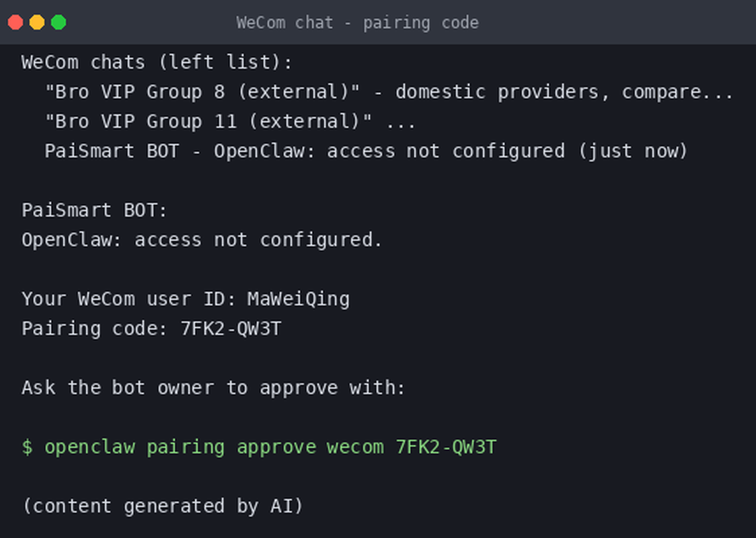Screen dimensions: 756x538
Task: Click the user ID 'MaWeiQing'
Action: click(299, 299)
